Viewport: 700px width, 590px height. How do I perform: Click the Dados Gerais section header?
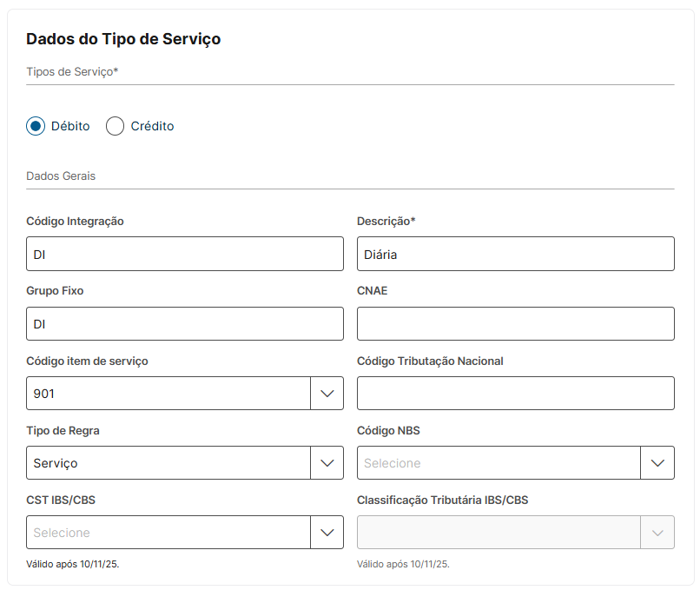61,176
